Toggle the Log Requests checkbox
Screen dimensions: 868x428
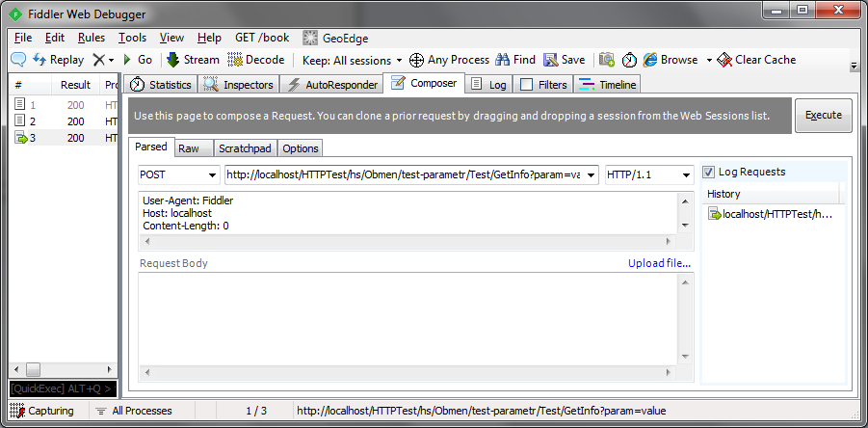tap(709, 173)
